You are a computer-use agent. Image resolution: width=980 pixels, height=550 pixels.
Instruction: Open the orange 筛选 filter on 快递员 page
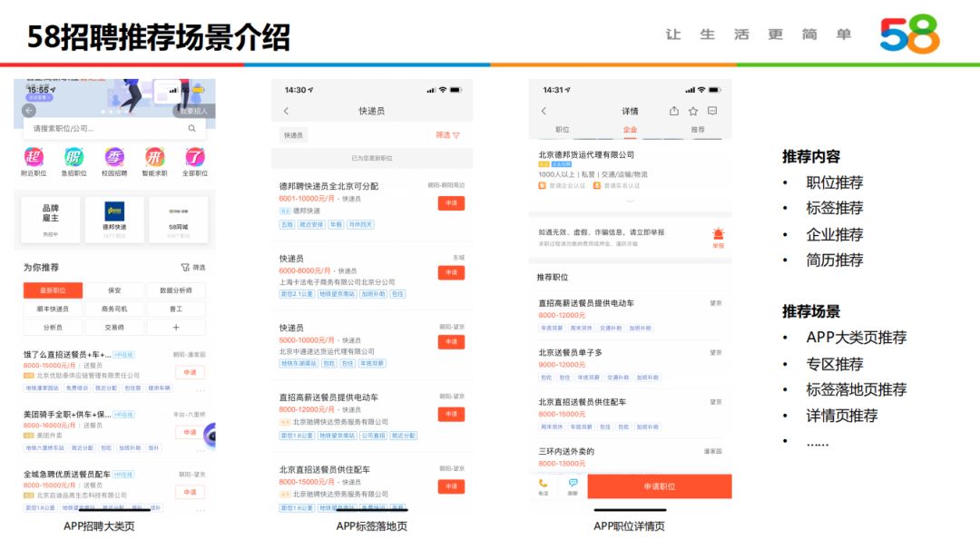[x=447, y=135]
